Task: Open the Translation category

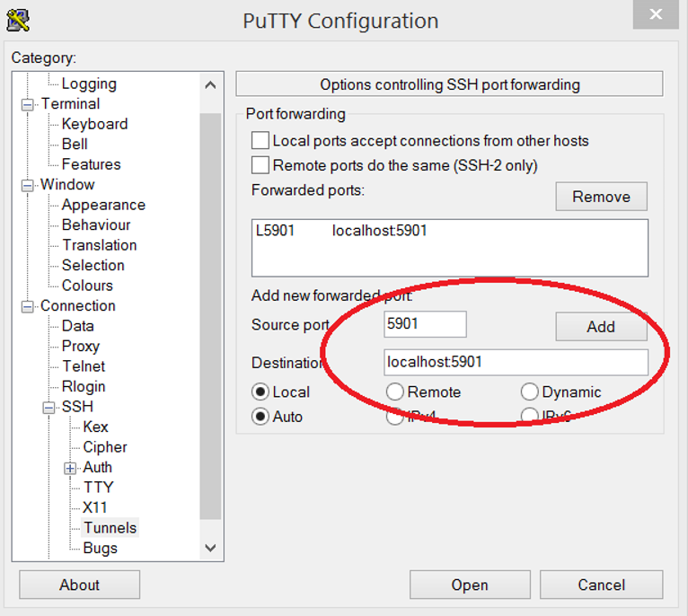Action: [100, 245]
